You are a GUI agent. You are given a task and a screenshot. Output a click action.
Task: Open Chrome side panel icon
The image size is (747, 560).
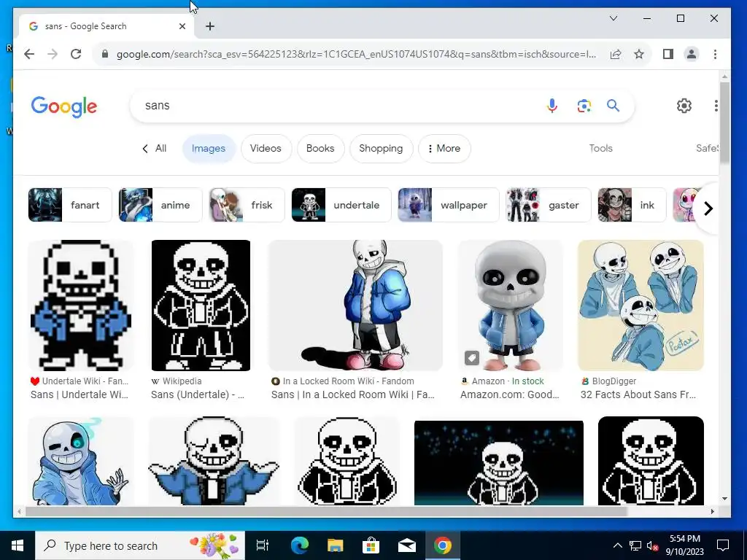click(x=668, y=54)
